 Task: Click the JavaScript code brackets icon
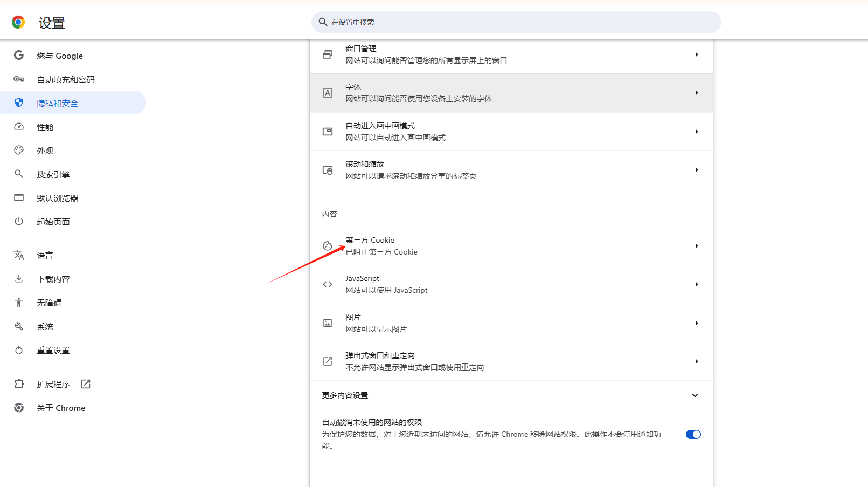click(328, 284)
